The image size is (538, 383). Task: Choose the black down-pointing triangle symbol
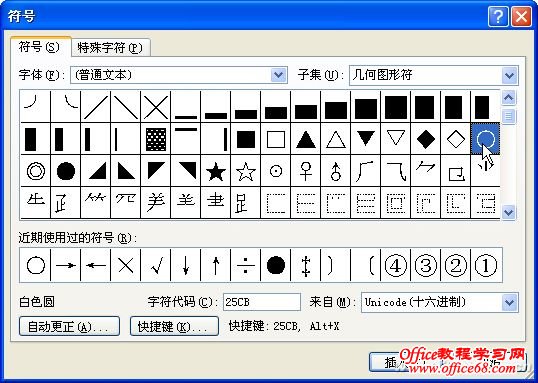(x=366, y=139)
